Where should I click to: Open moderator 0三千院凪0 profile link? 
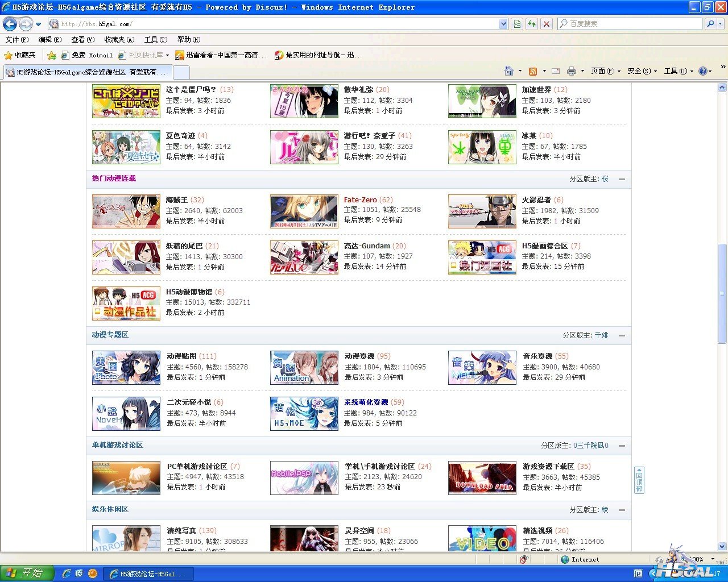tap(591, 446)
